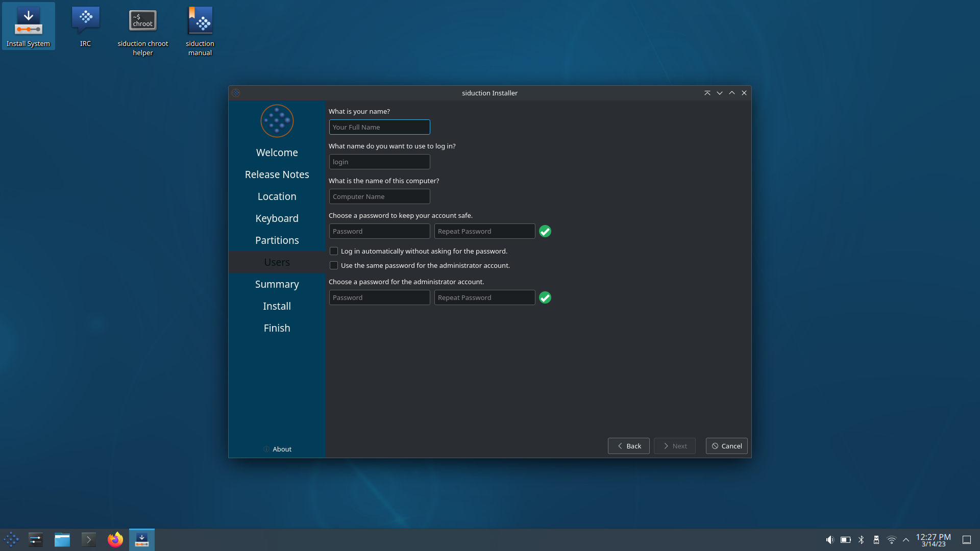Screen dimensions: 980x551
Task: Open the clock showing 12:27 PM
Action: pyautogui.click(x=934, y=540)
